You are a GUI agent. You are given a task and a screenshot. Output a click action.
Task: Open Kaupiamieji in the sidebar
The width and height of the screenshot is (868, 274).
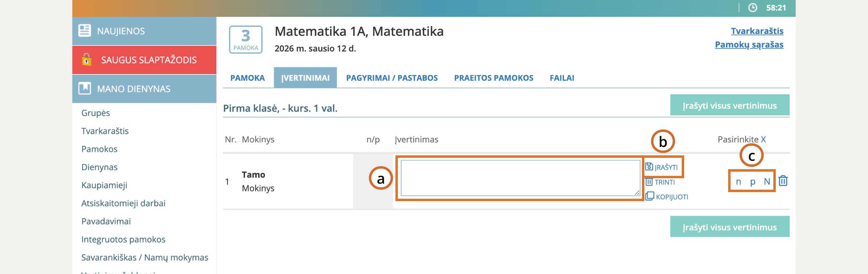(x=104, y=185)
